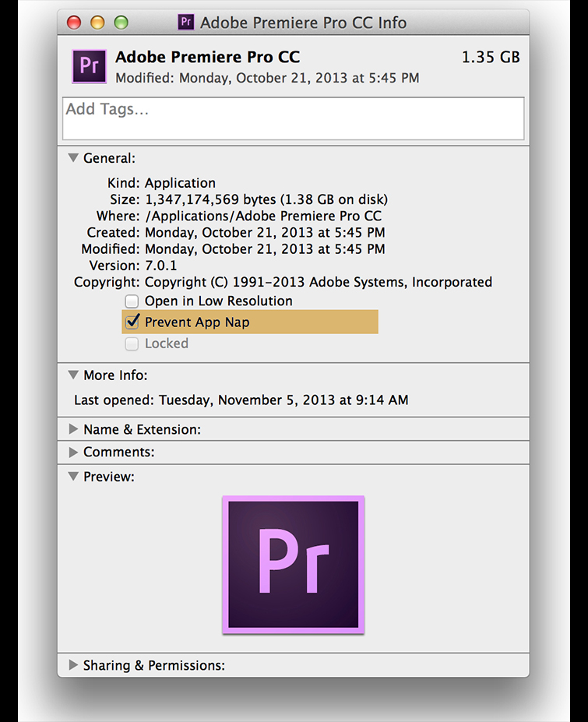Click the 1.35 GB size label in header

coord(491,58)
